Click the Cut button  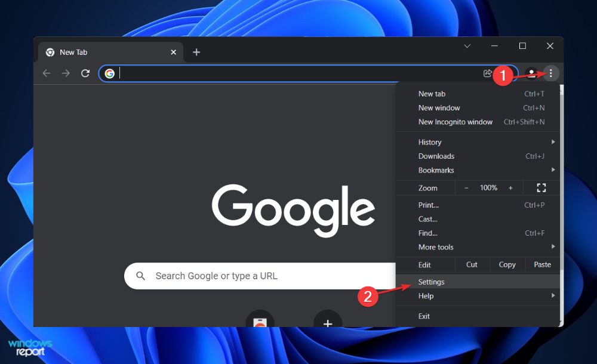pos(472,264)
